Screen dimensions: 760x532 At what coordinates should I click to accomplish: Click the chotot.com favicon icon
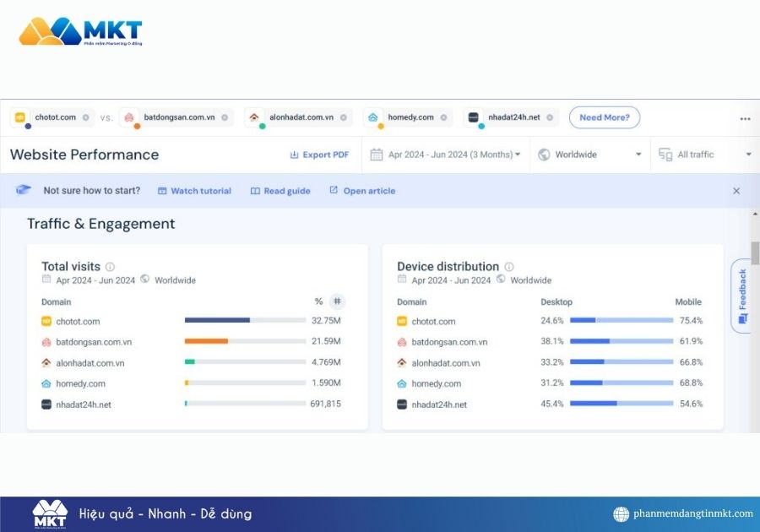19,117
